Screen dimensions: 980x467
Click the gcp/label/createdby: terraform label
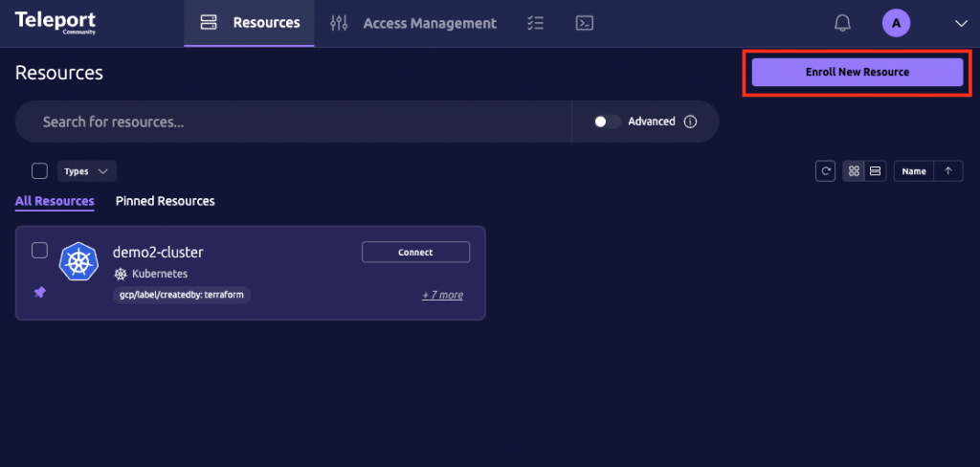[182, 295]
